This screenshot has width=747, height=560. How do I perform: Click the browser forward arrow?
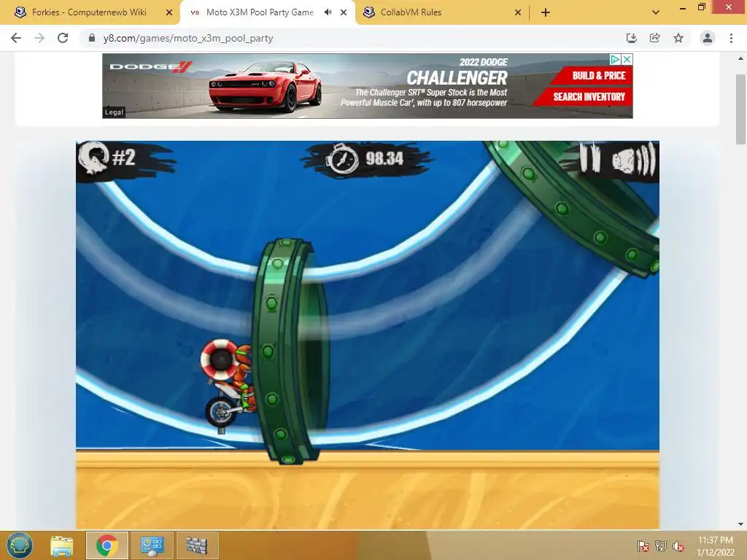tap(39, 38)
